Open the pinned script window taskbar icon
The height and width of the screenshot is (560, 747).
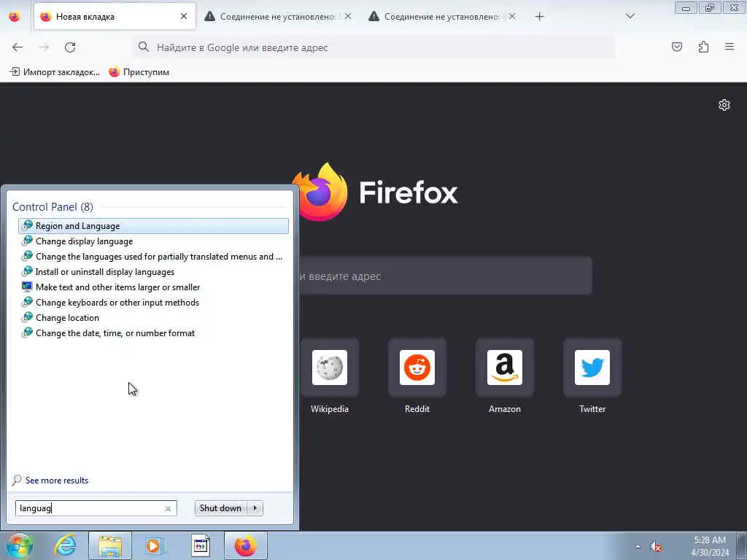click(201, 545)
